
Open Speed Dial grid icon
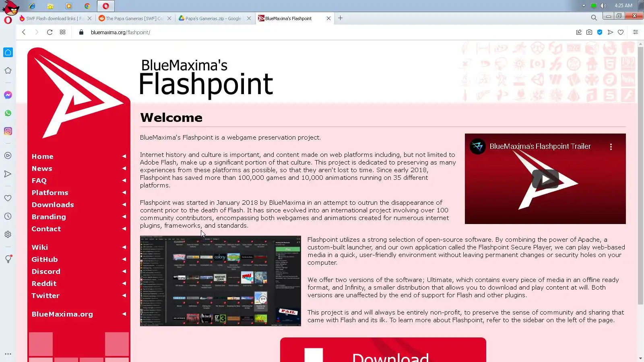[x=62, y=32]
